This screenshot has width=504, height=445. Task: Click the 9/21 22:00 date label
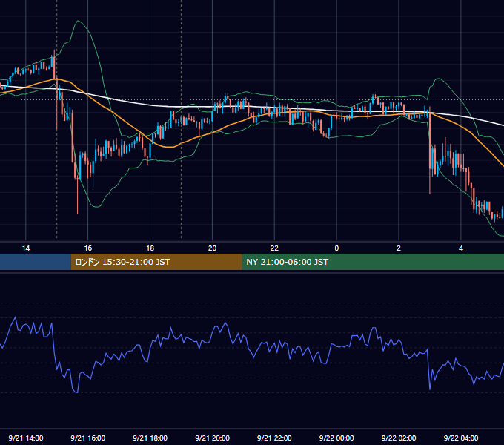click(274, 438)
